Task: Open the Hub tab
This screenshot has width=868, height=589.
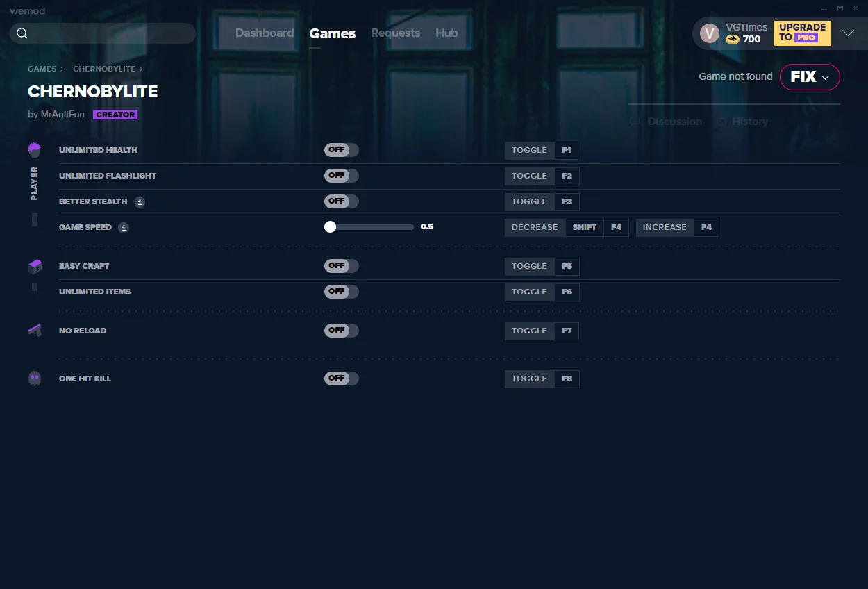Action: coord(446,33)
